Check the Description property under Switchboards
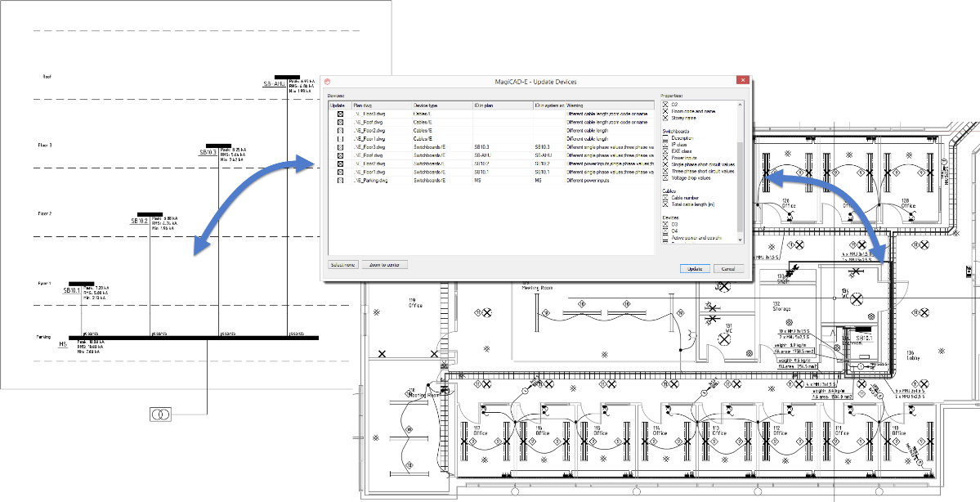The image size is (980, 502). tap(665, 138)
